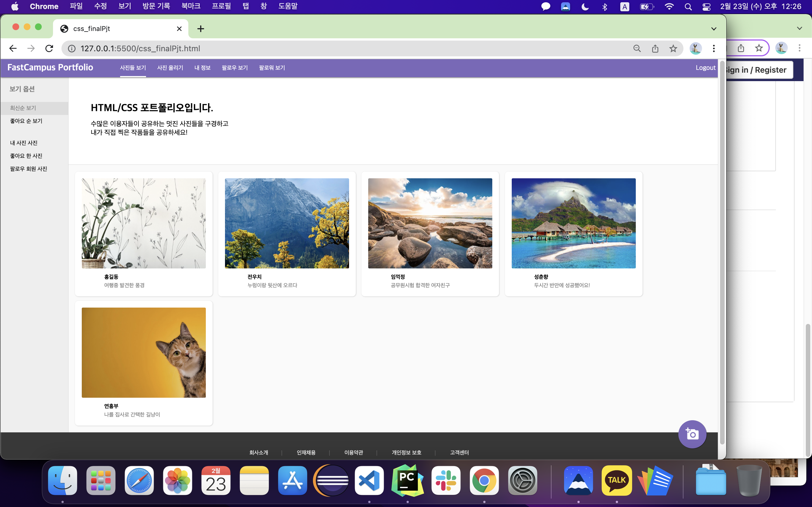
Task: Switch to the 사진 올리기 nav tab
Action: point(170,68)
